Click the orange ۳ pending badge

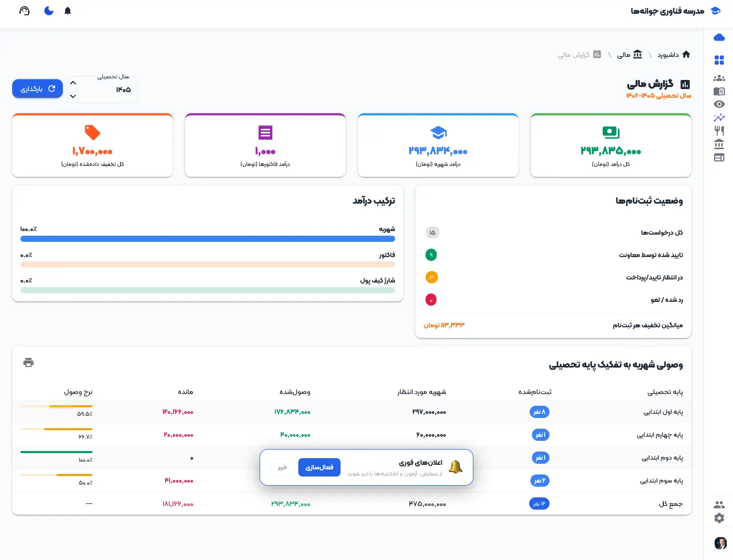tap(431, 277)
